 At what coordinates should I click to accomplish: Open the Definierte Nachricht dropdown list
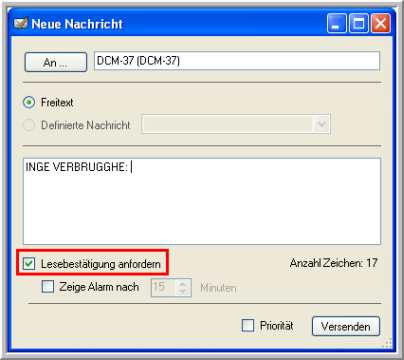322,124
